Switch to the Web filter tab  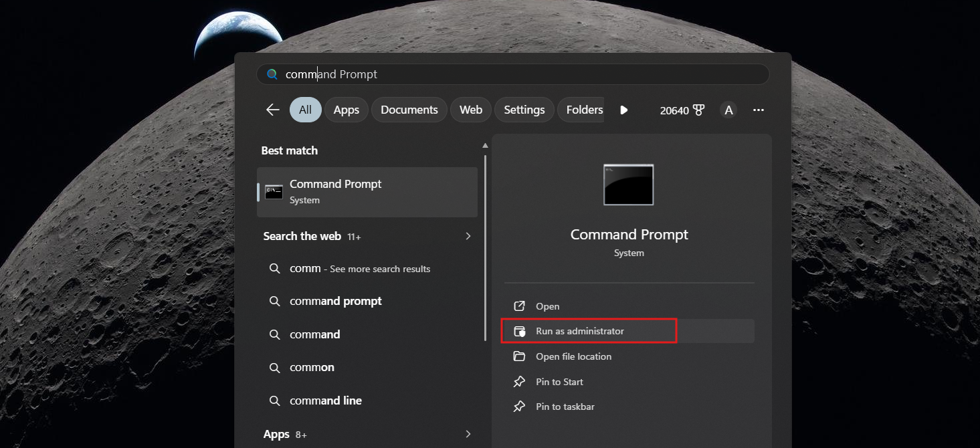click(x=471, y=110)
